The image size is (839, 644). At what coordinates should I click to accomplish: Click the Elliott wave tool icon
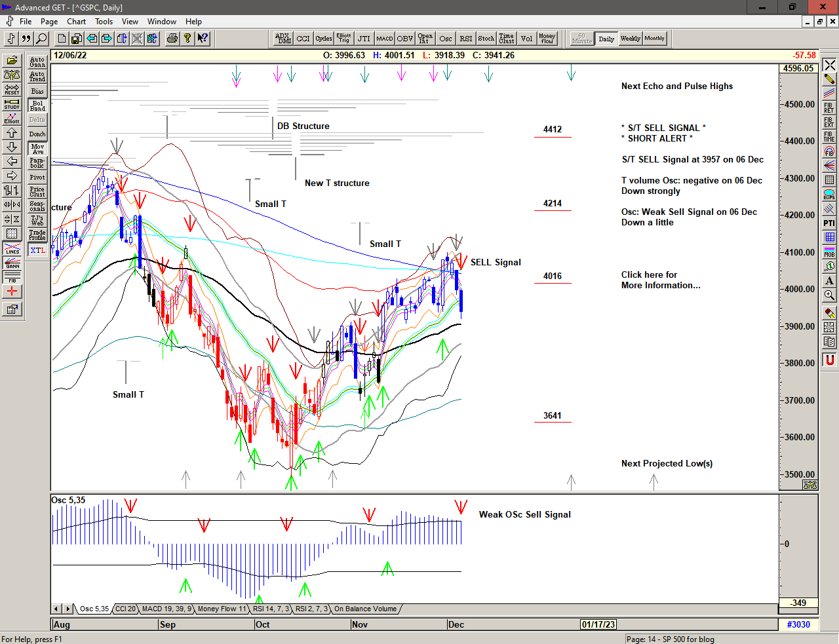coord(12,118)
